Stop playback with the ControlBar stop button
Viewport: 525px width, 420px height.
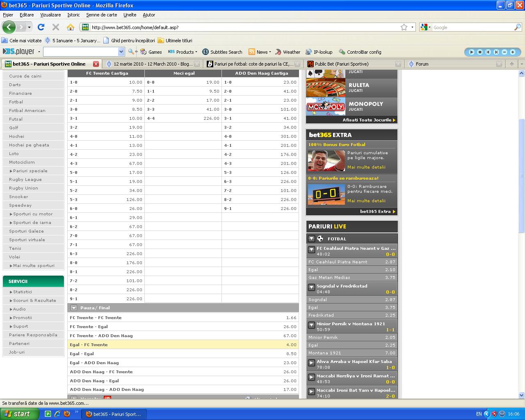(x=479, y=52)
